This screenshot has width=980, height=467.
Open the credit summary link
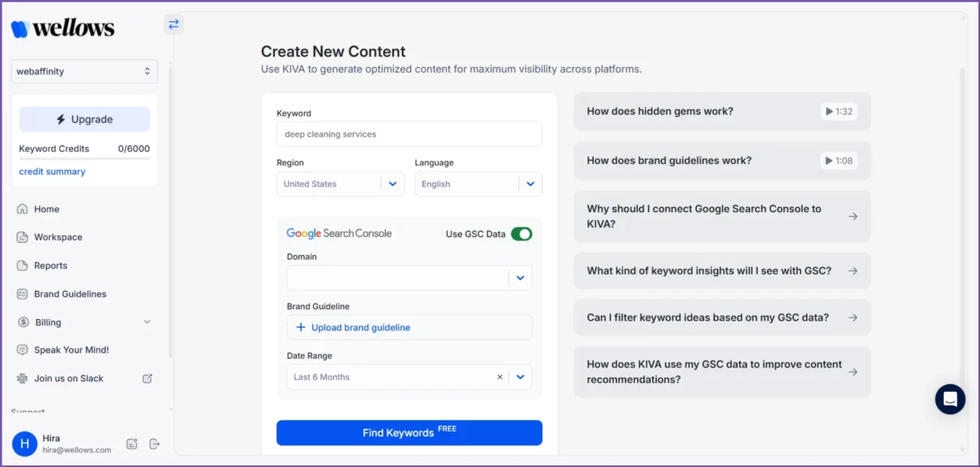[52, 171]
